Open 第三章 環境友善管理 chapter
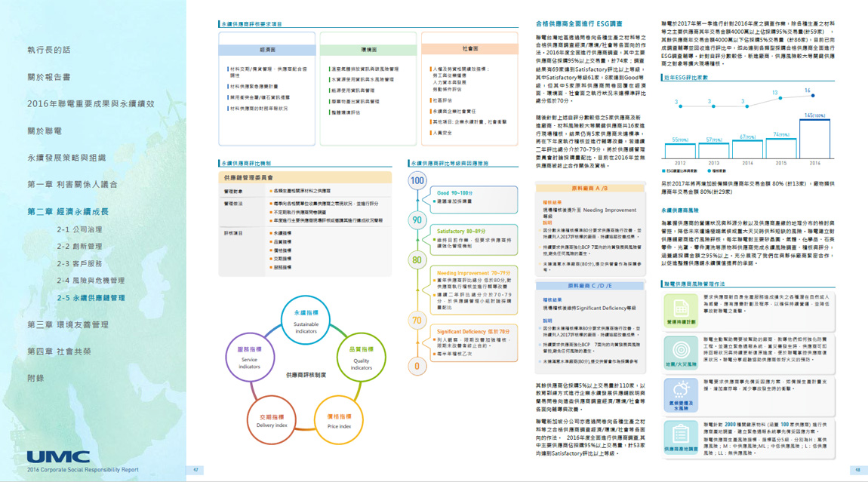 68,324
